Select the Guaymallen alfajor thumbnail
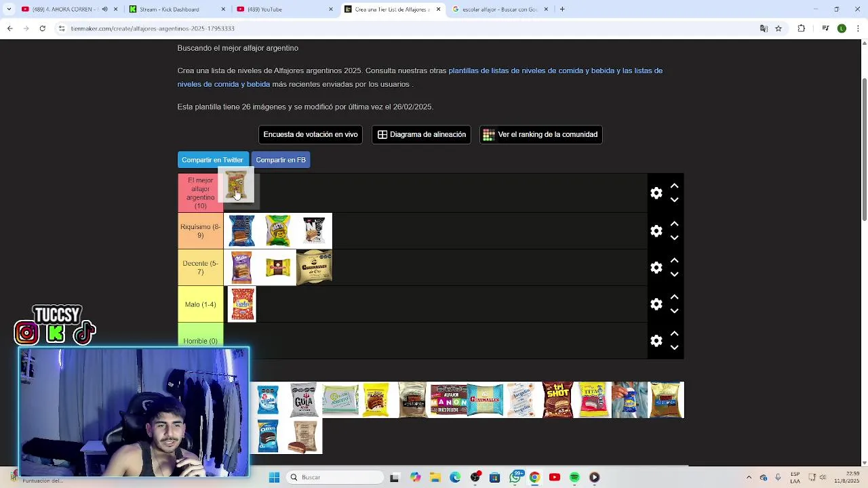 coord(486,400)
